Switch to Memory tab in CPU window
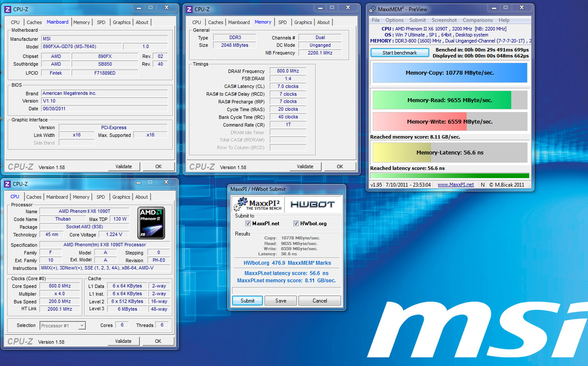This screenshot has width=588, height=366. 81,197
